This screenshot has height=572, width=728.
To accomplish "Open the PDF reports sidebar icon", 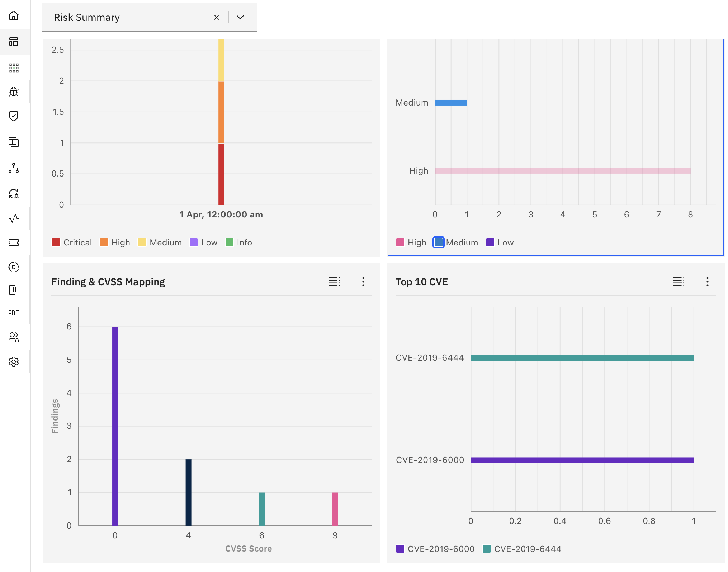I will [x=14, y=313].
